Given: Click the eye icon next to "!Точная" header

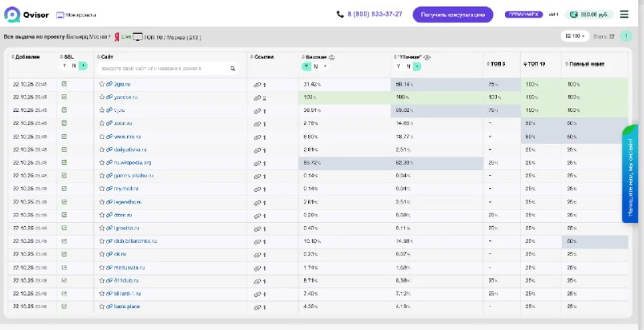Looking at the screenshot, I should [x=427, y=57].
